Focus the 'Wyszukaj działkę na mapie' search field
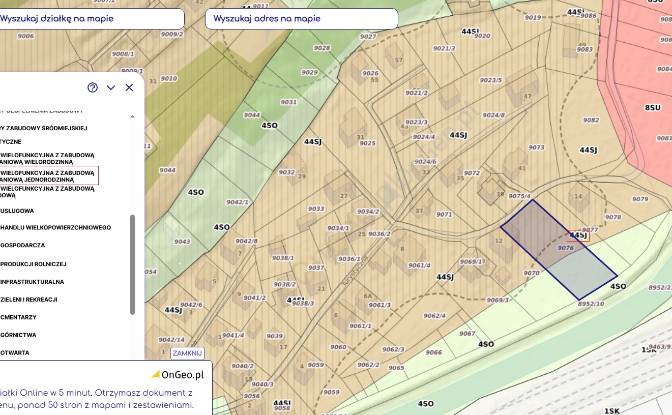The height and width of the screenshot is (415, 672). click(x=91, y=19)
